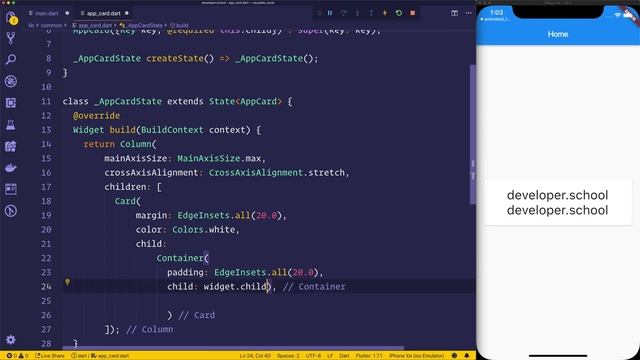Click debug Step Over button
Screen dimensions: 640x360
click(344, 13)
